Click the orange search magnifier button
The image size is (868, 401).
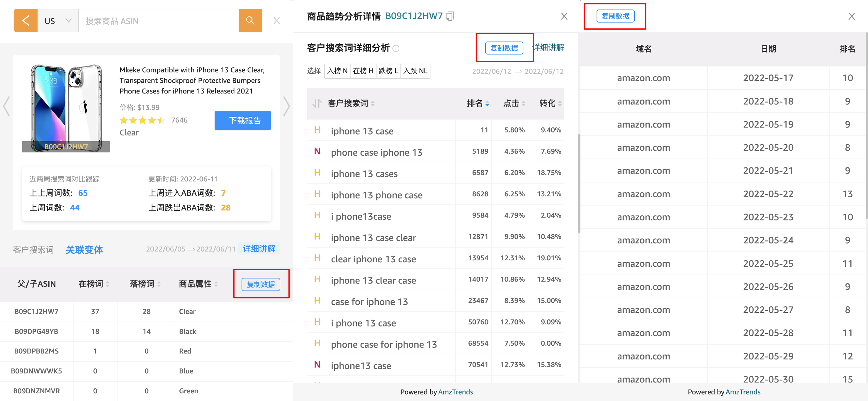[x=250, y=21]
